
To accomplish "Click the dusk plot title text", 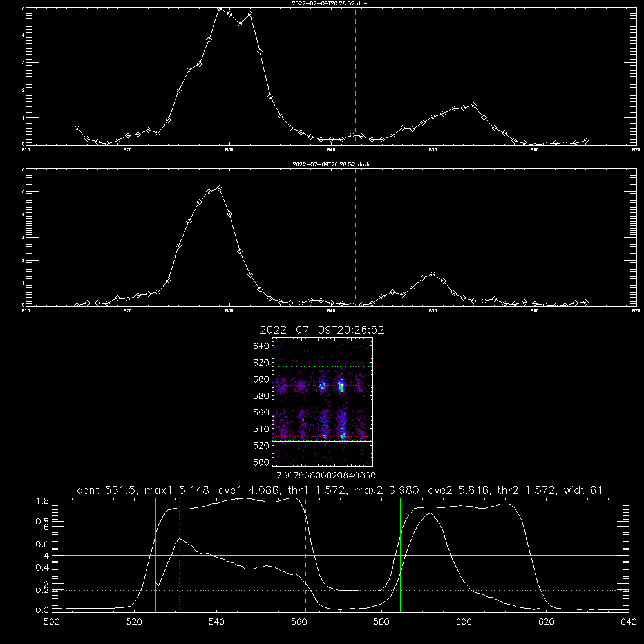I will (x=331, y=164).
